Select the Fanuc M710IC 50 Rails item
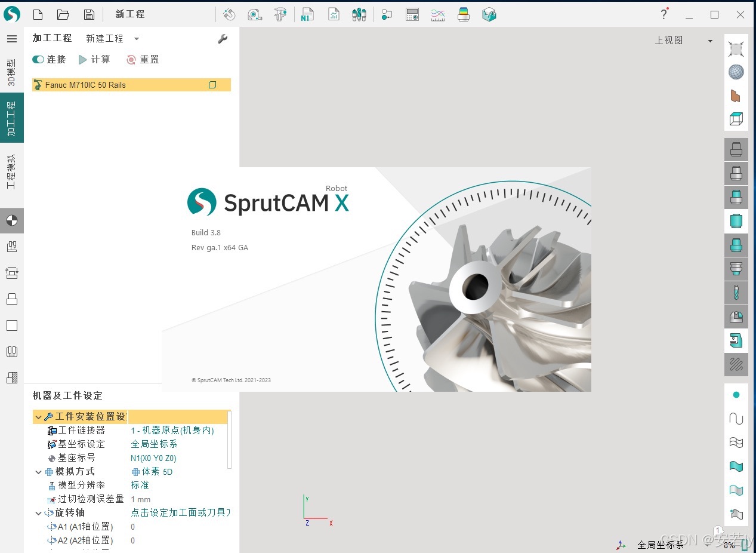Viewport: 756px width, 553px height. tap(131, 85)
